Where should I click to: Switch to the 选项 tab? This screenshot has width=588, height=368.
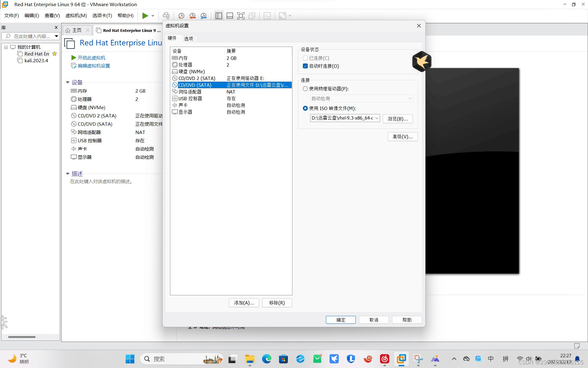[x=188, y=39]
